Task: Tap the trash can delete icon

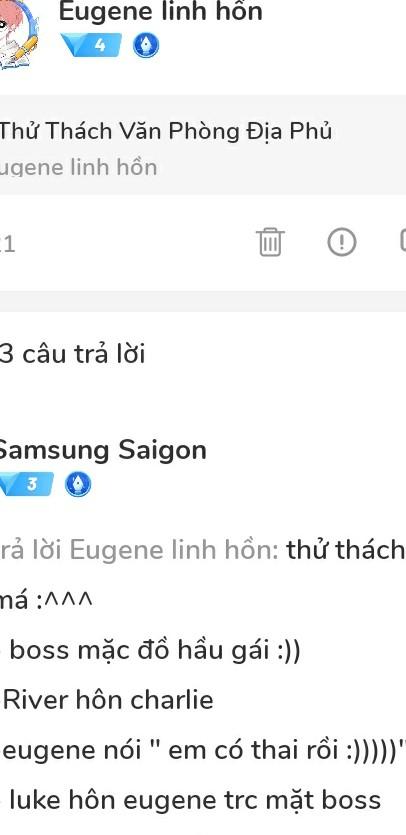Action: (x=270, y=242)
